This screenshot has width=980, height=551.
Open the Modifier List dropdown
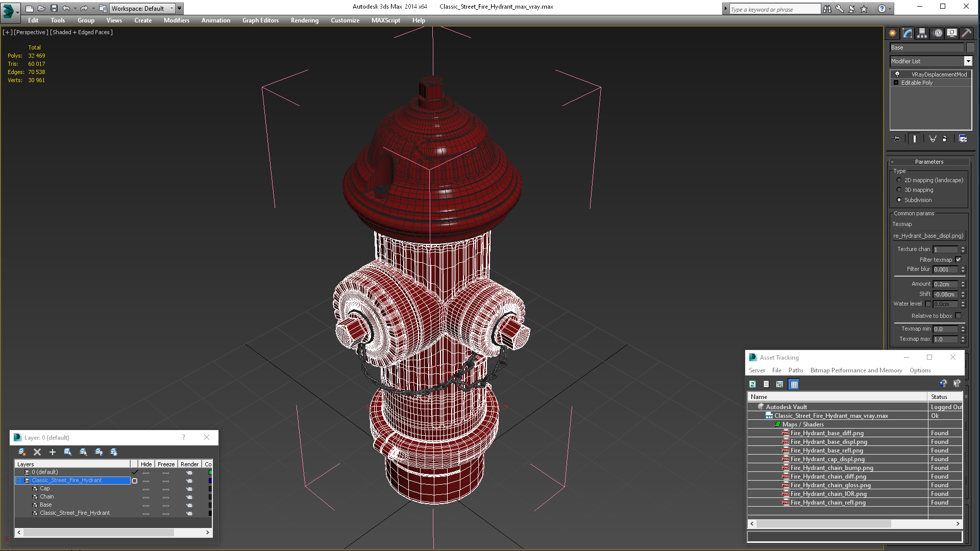[968, 61]
